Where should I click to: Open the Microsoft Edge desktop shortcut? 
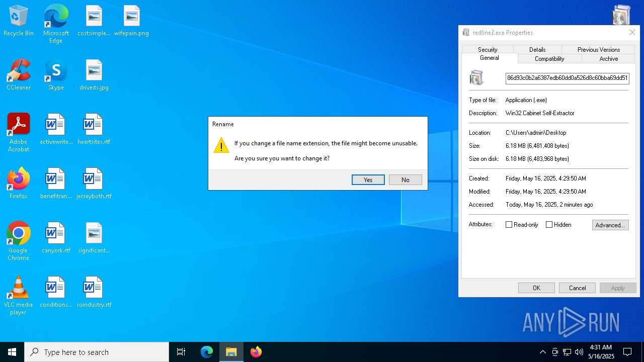pos(56,24)
